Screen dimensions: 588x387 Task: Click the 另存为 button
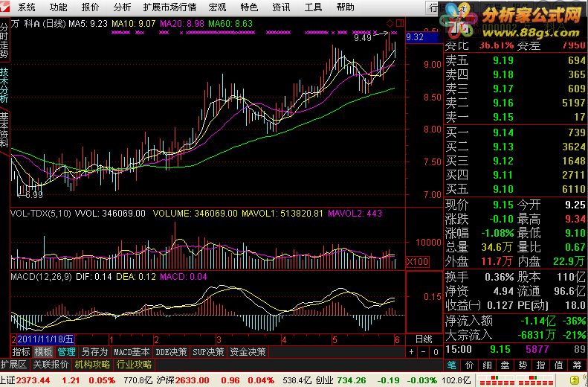[x=94, y=352]
